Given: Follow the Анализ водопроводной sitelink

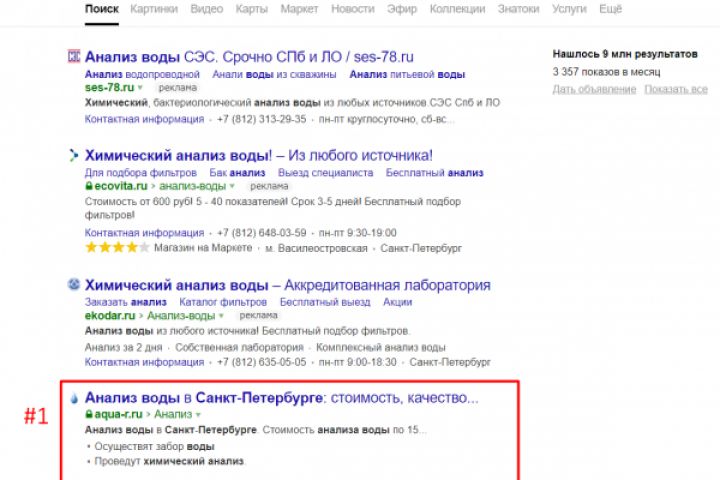Looking at the screenshot, I should click(x=142, y=74).
